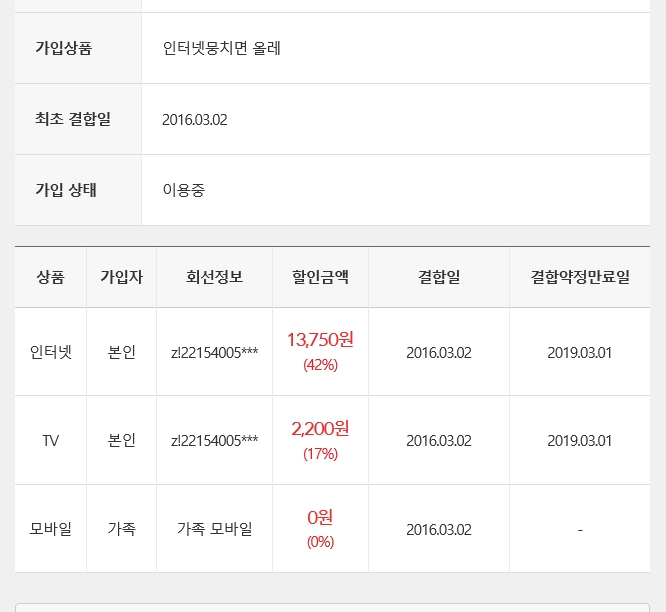This screenshot has width=666, height=612.
Task: Click the 2,200원 discount amount
Action: pos(320,429)
